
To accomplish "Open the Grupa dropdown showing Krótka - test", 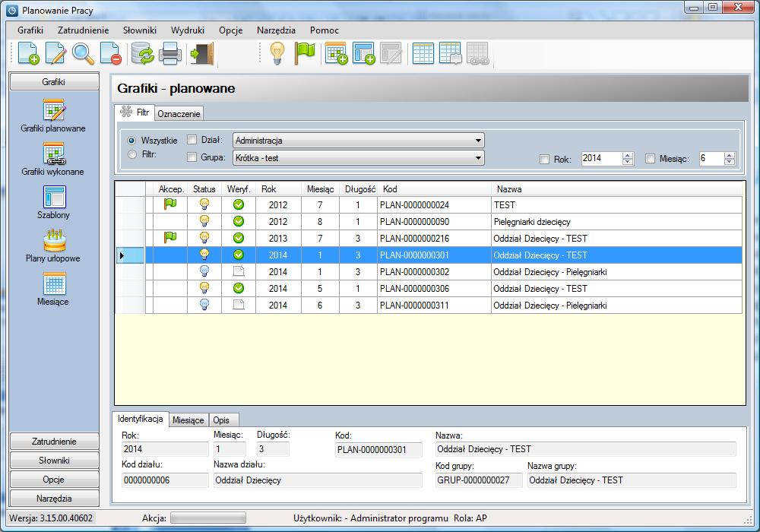I will [x=358, y=158].
